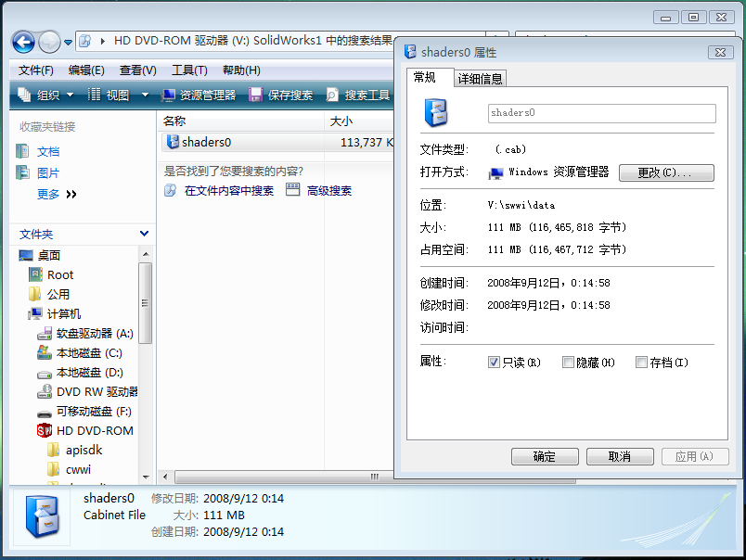Select HD DVD-ROM drive in the tree

(95, 431)
